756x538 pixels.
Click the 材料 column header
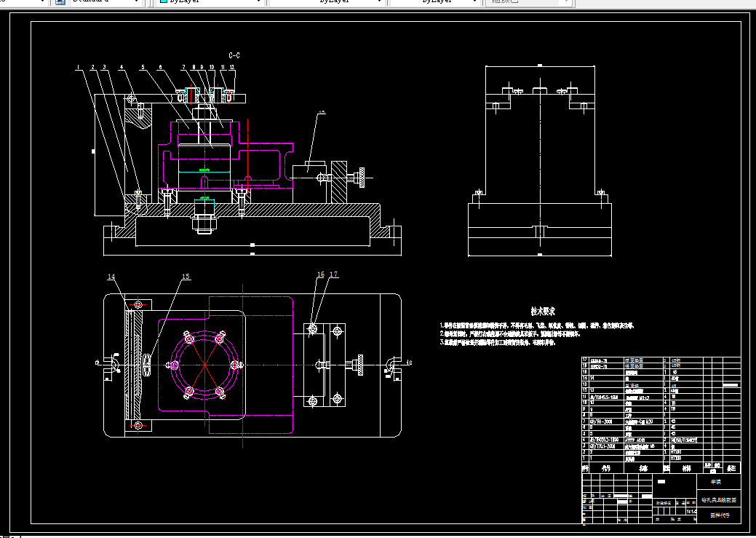(686, 468)
